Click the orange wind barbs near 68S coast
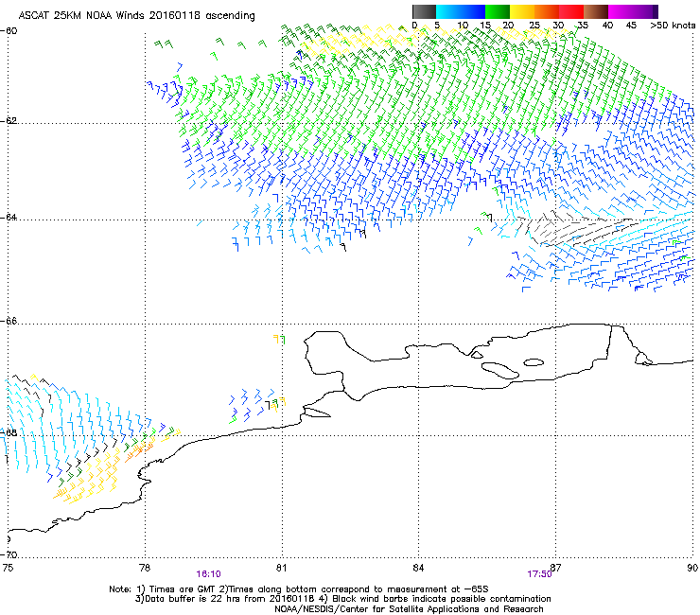700x615 pixels. 138,451
